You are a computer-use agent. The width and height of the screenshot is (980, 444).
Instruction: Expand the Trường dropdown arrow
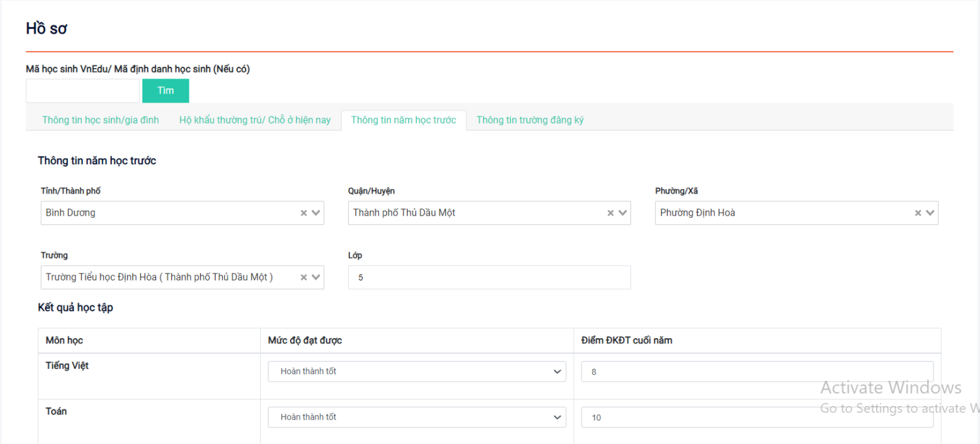click(x=316, y=277)
